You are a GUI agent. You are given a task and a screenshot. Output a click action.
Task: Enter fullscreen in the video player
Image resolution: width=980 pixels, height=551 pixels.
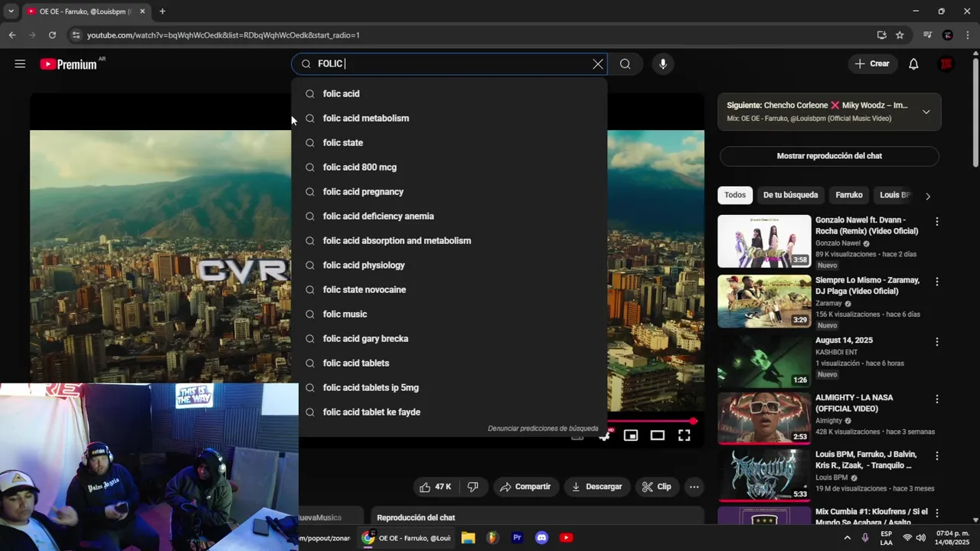684,435
